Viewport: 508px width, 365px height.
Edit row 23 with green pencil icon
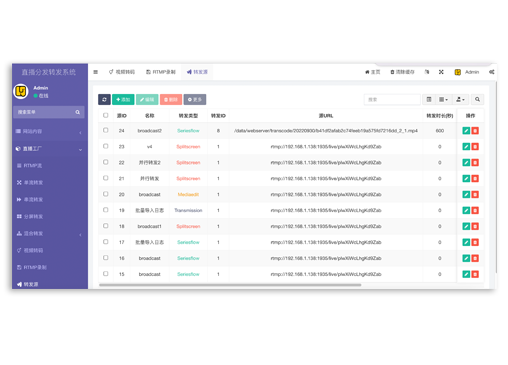[x=466, y=147]
